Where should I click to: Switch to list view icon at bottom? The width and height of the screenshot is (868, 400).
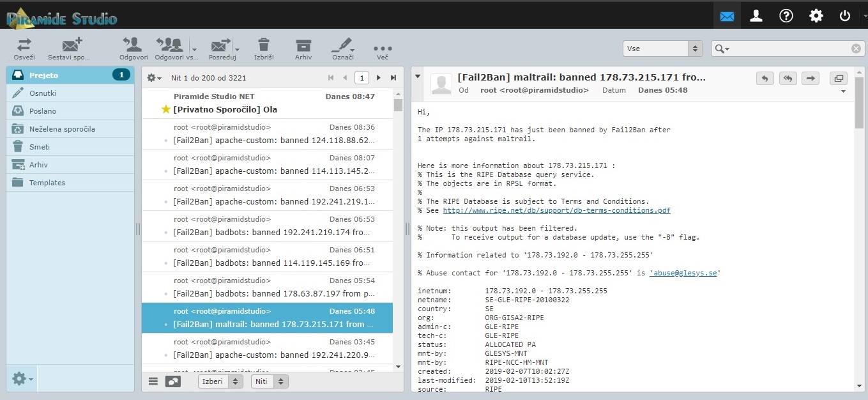pyautogui.click(x=153, y=381)
